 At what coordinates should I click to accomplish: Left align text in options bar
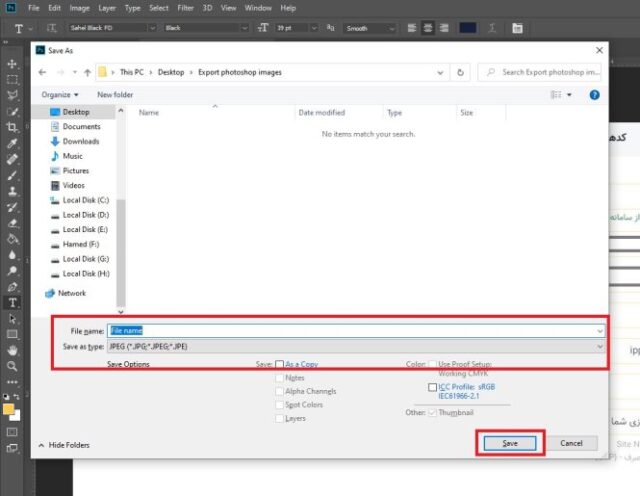tap(412, 28)
